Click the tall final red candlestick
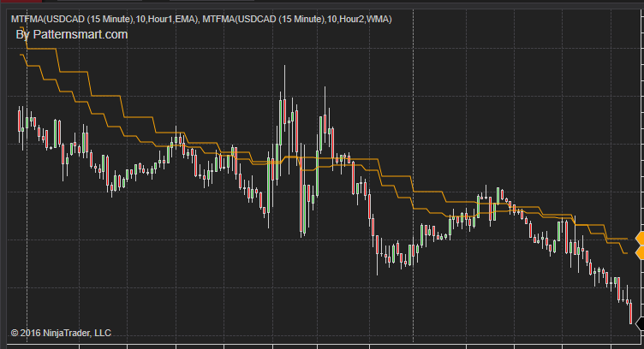 click(631, 312)
